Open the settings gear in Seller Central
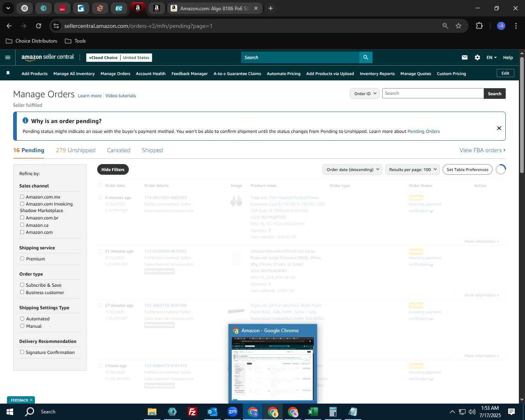The width and height of the screenshot is (525, 420). click(x=477, y=57)
